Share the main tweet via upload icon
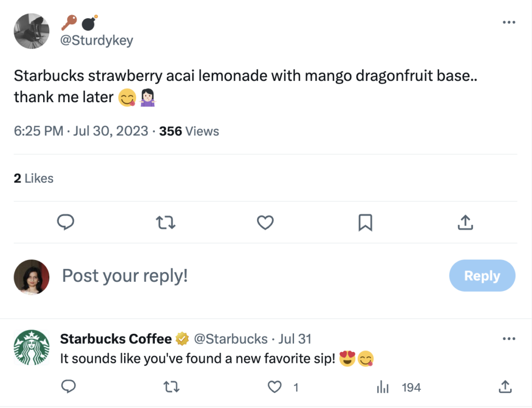This screenshot has width=532, height=408. 465,222
